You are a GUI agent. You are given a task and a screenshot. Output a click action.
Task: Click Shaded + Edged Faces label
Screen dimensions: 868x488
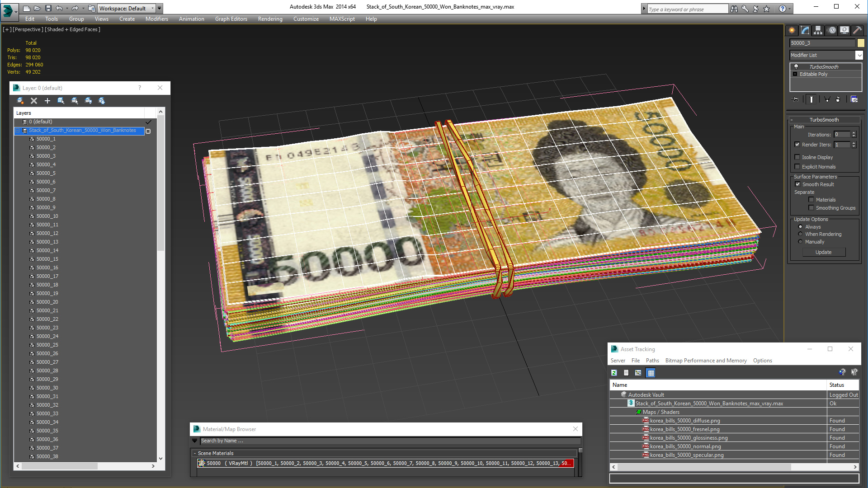tap(72, 29)
